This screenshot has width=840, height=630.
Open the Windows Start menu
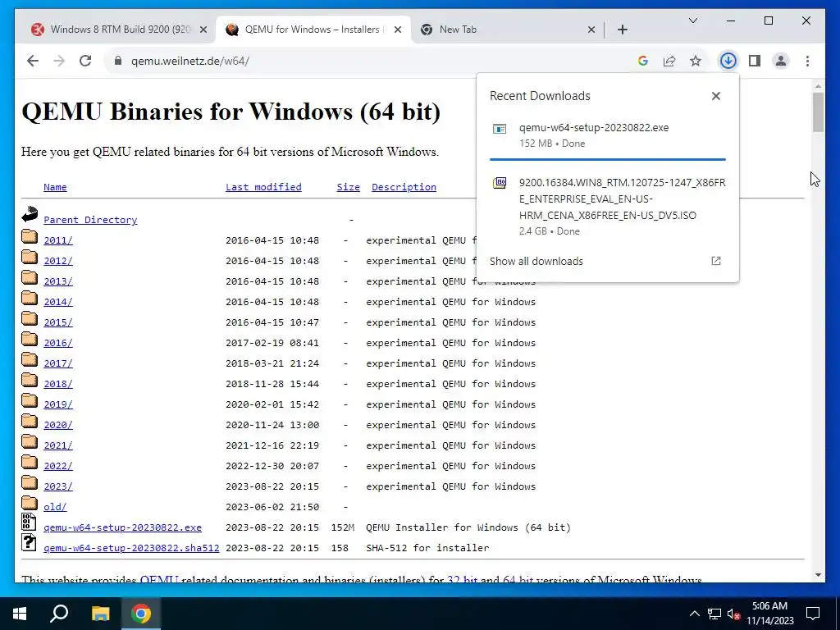click(x=20, y=614)
